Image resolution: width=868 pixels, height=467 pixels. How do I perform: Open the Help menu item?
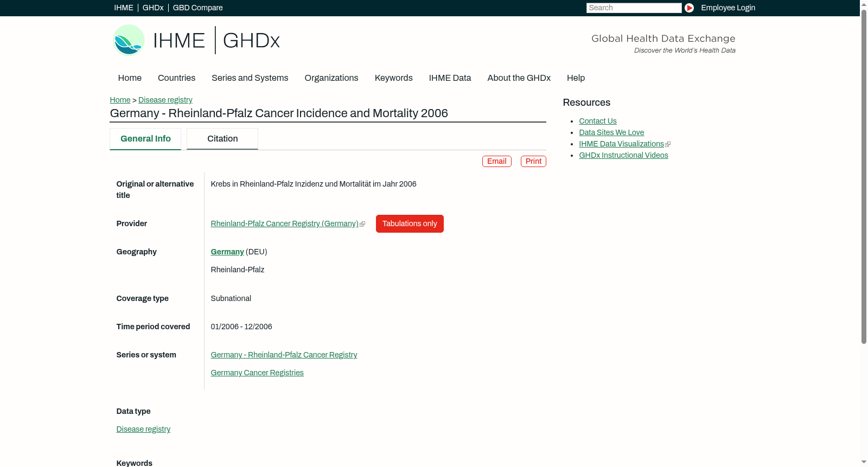(576, 78)
